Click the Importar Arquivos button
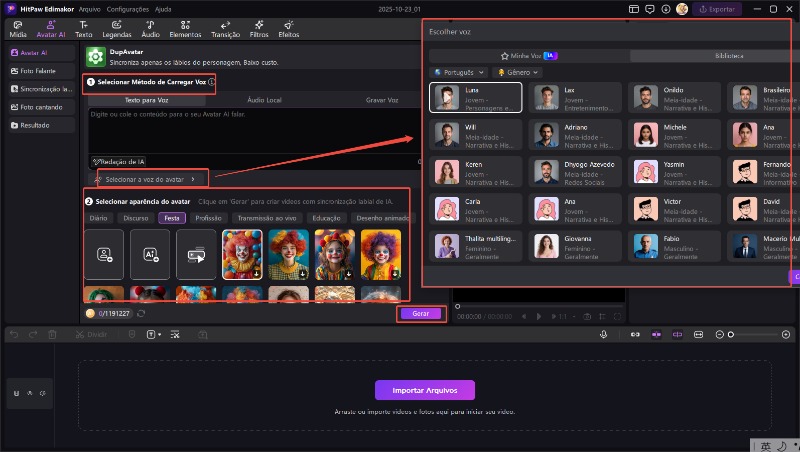 425,390
